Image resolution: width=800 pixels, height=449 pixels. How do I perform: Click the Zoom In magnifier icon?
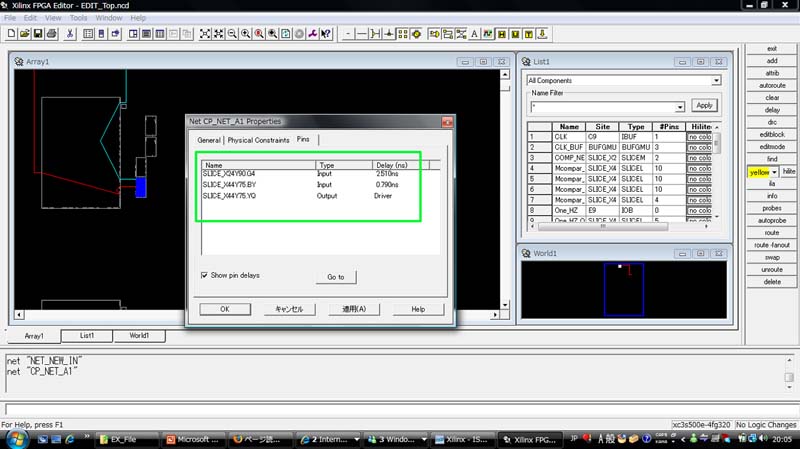pyautogui.click(x=245, y=34)
